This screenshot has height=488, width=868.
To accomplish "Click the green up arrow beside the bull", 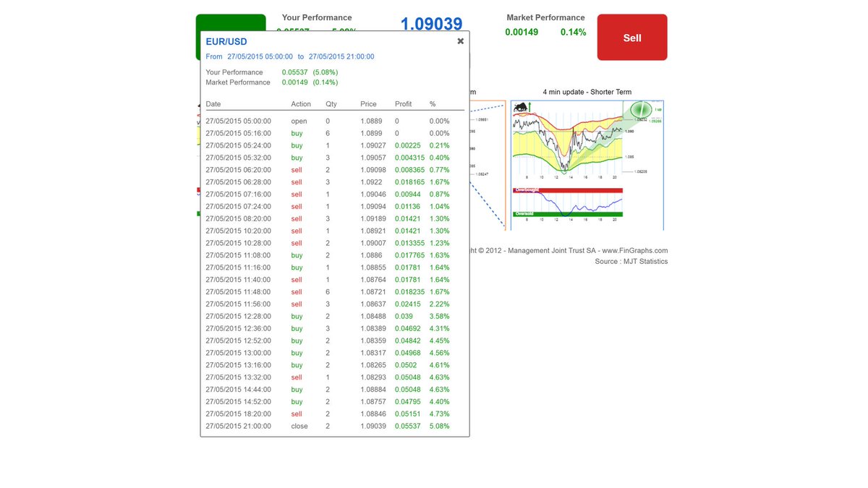I will (x=530, y=107).
